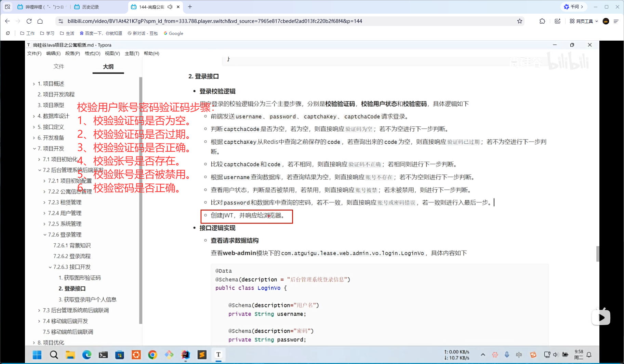The image size is (624, 364).
Task: Switch sidebar to 文件 tab
Action: click(x=59, y=67)
